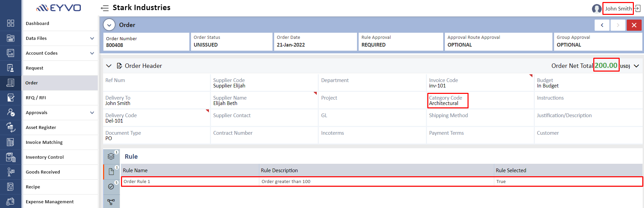Click the Payment Terms field
This screenshot has width=644, height=208.
pyautogui.click(x=480, y=135)
